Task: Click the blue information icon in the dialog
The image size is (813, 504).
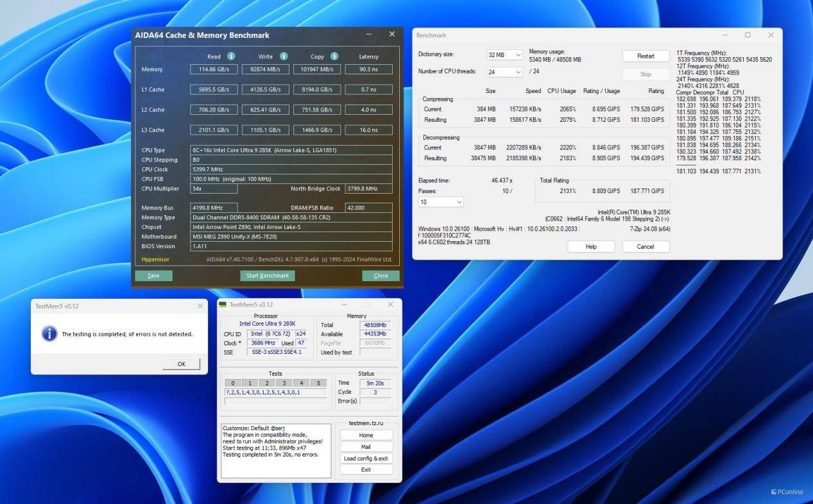Action: coord(49,333)
